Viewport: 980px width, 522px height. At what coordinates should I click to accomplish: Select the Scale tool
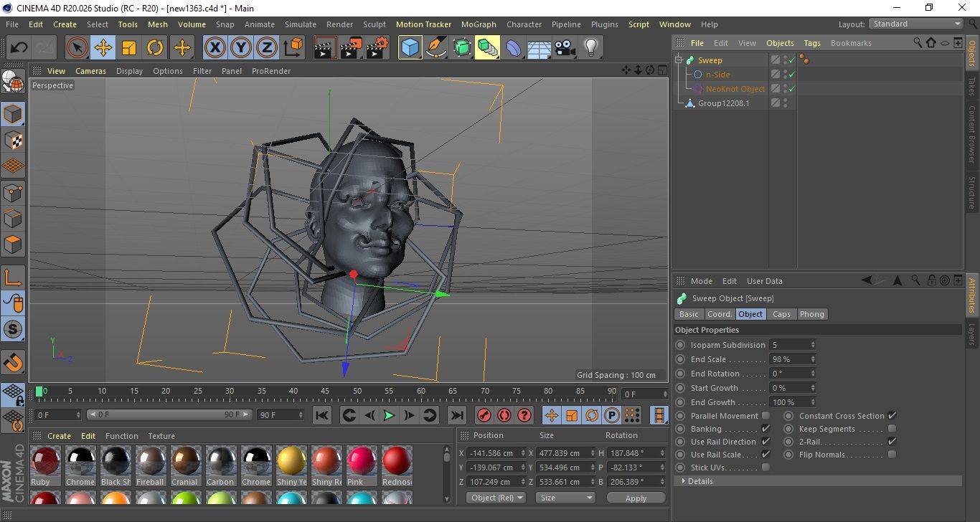pyautogui.click(x=129, y=48)
